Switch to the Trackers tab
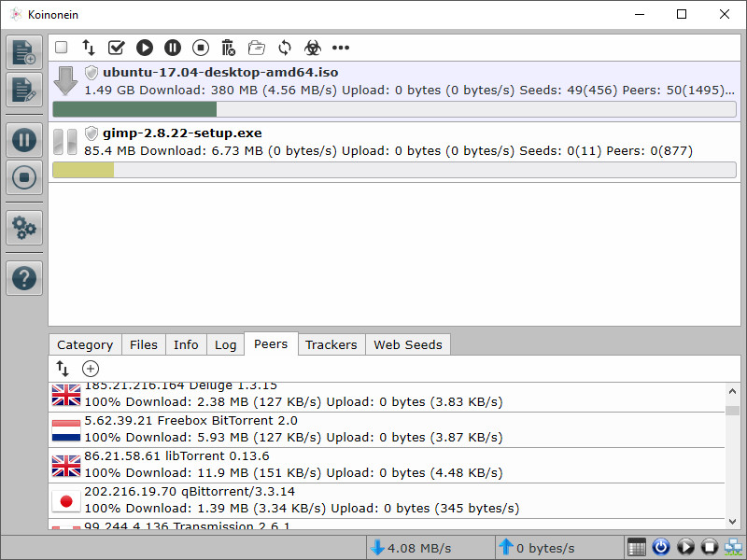 (x=331, y=344)
